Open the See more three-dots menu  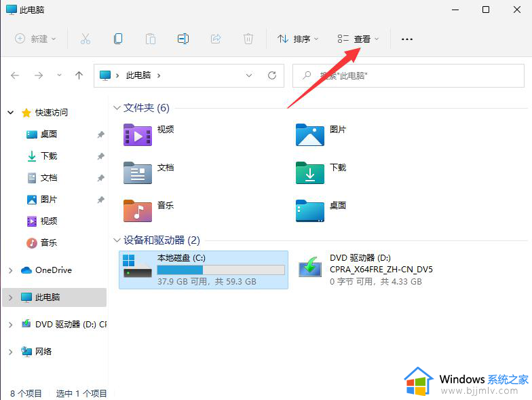pyautogui.click(x=407, y=39)
